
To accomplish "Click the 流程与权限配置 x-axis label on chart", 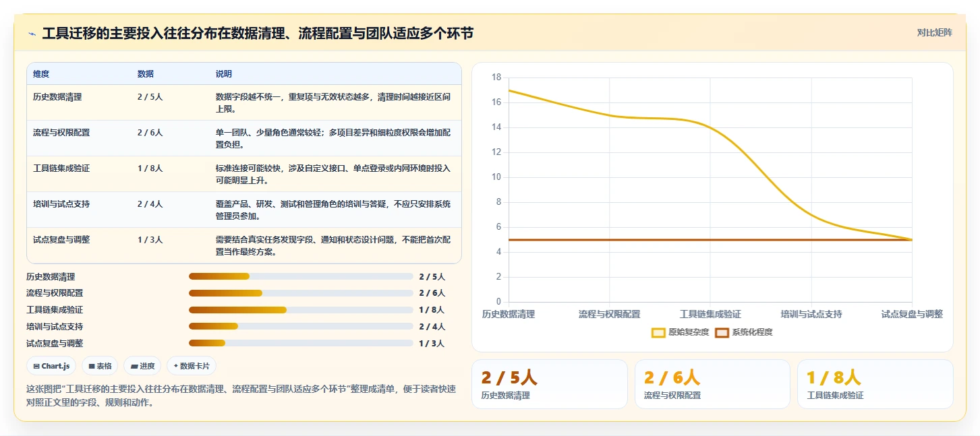I will (609, 314).
